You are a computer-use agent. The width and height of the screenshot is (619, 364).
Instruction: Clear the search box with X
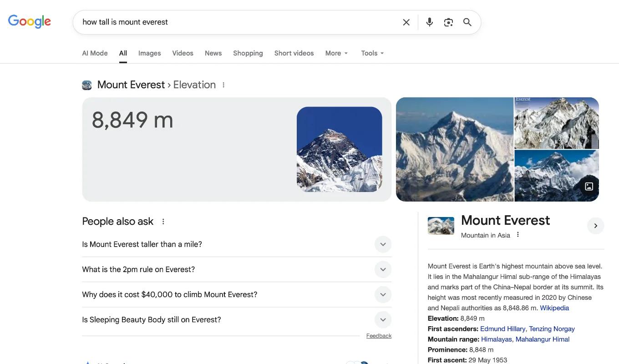[406, 22]
